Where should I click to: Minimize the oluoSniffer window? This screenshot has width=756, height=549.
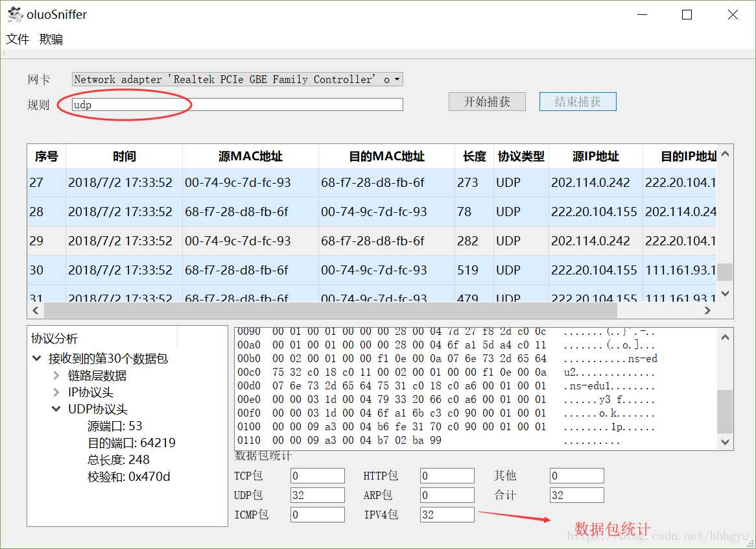[x=643, y=14]
